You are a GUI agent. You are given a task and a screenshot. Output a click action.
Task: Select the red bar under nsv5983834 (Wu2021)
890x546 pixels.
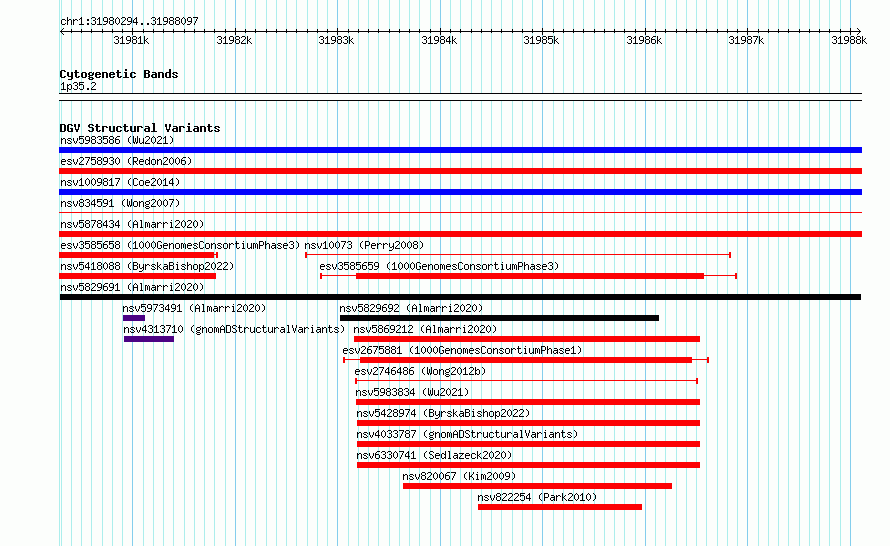[x=528, y=402]
